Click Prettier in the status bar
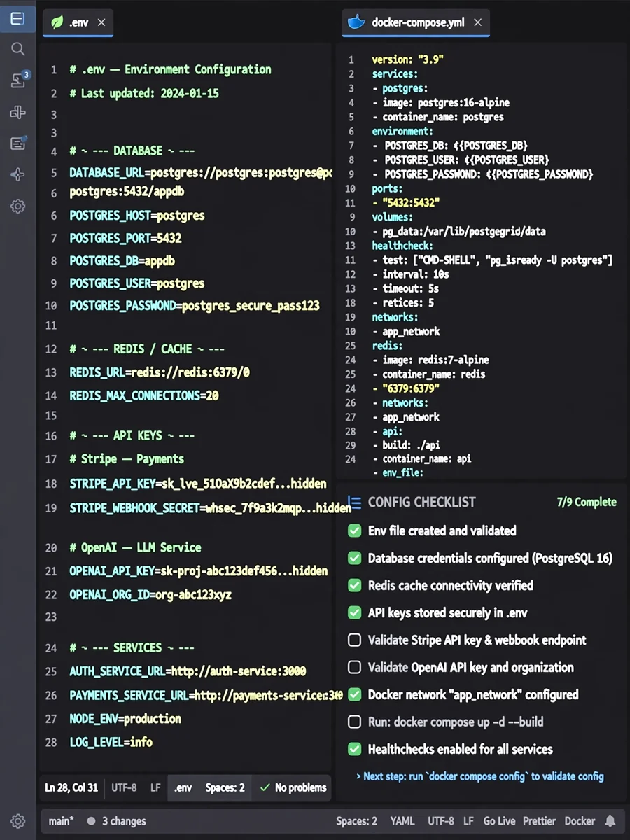 [x=539, y=821]
